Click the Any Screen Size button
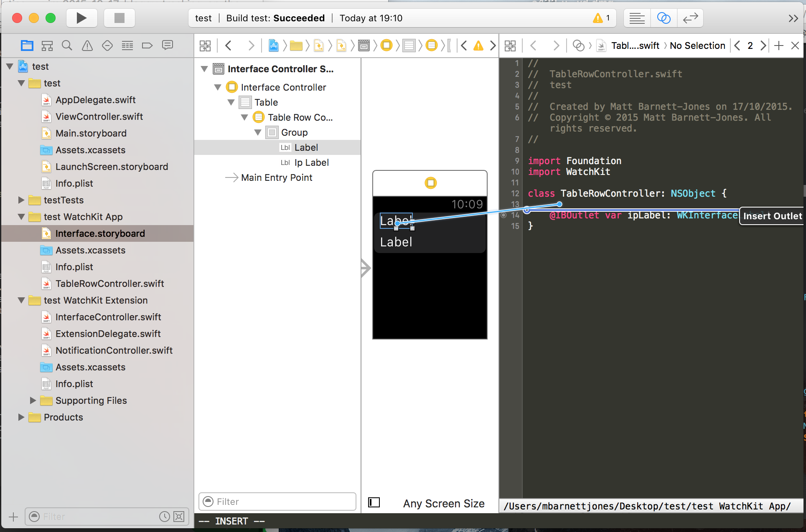Image resolution: width=806 pixels, height=532 pixels. [443, 503]
